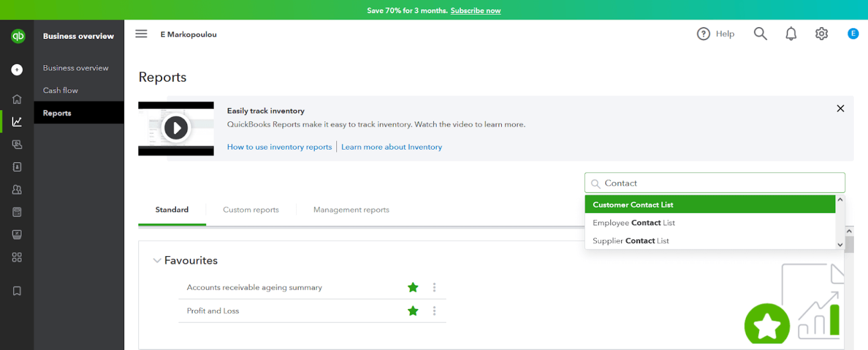Select the Home icon in the sidebar
Viewport: 868px width, 350px height.
coord(17,98)
